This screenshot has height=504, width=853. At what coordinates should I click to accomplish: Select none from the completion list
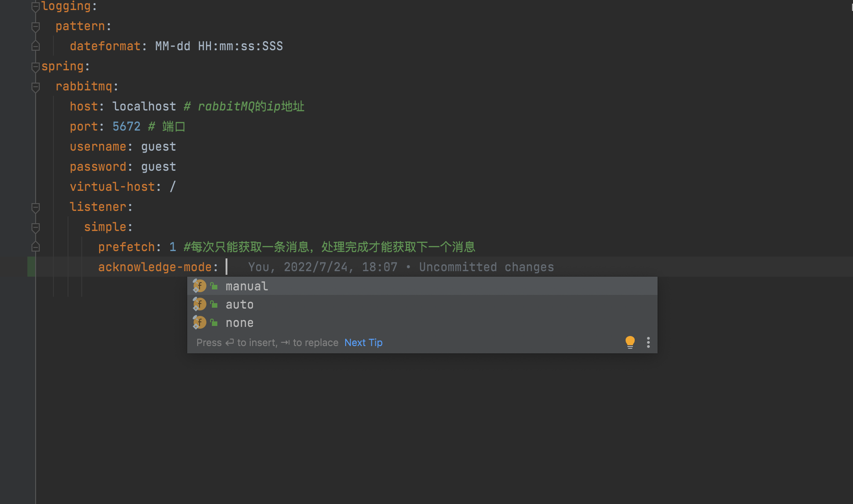click(239, 322)
